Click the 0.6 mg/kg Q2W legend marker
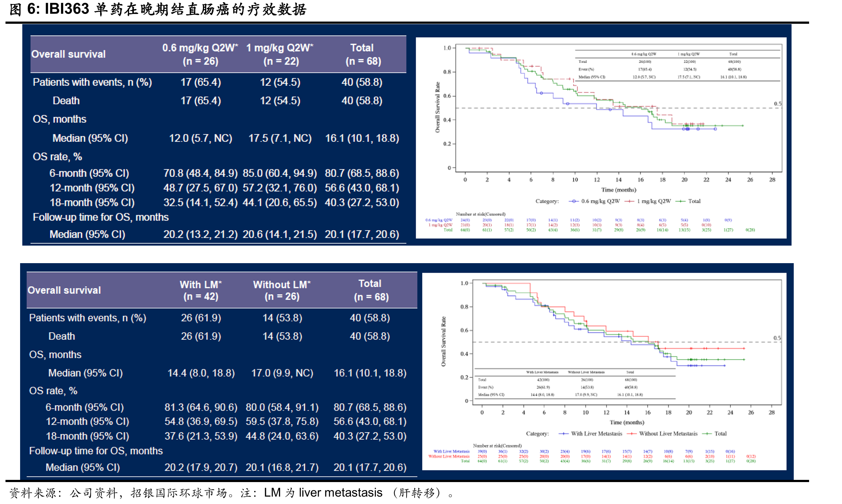842x504 pixels. (x=574, y=201)
